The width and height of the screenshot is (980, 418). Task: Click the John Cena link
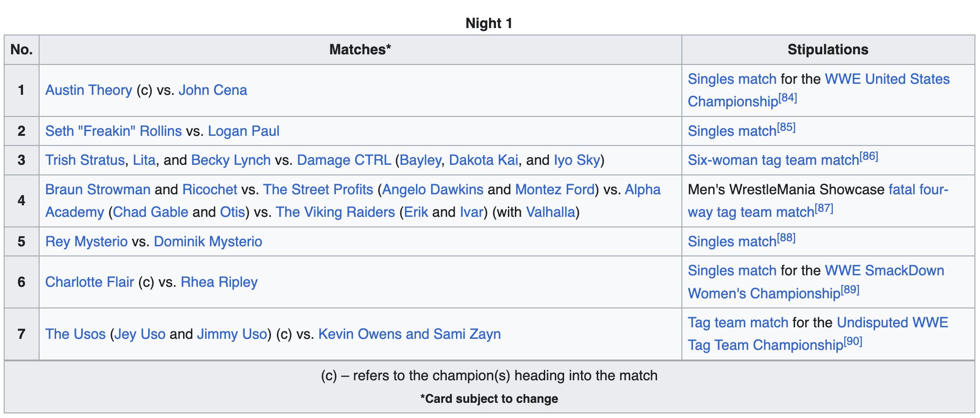click(213, 90)
